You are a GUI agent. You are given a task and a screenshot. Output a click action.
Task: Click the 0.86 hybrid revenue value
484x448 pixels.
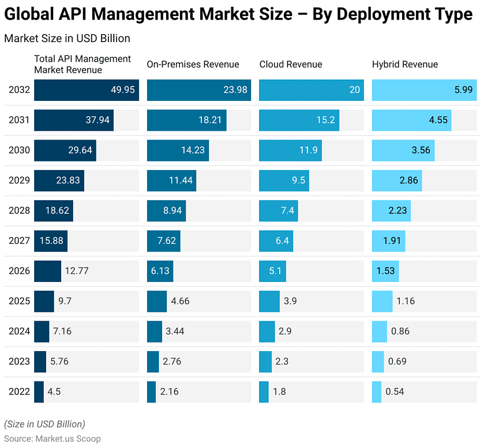click(x=400, y=331)
